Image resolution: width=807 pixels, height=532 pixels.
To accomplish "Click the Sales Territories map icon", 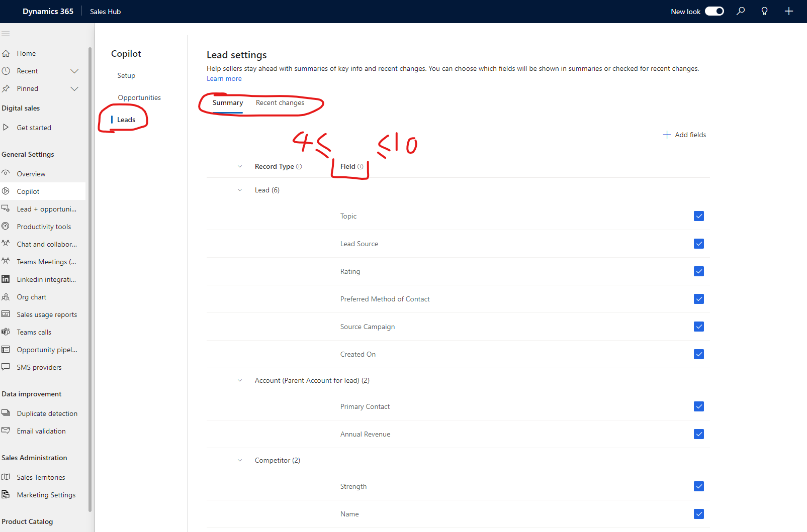I will tap(6, 477).
